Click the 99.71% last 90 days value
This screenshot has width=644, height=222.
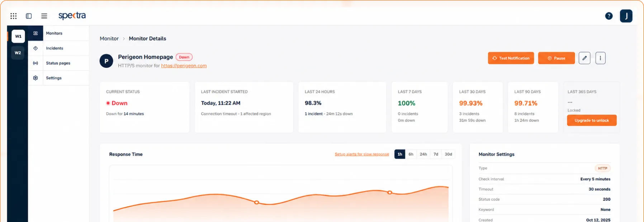point(526,103)
